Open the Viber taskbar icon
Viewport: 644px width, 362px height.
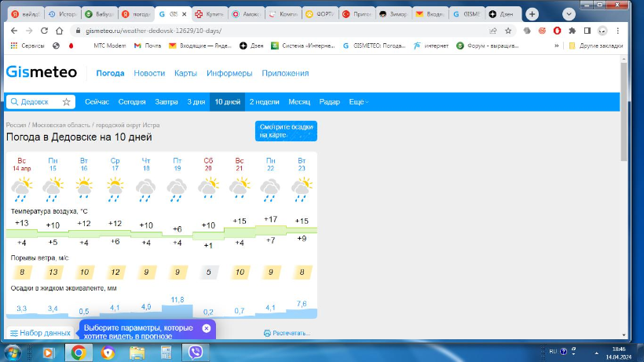click(196, 353)
